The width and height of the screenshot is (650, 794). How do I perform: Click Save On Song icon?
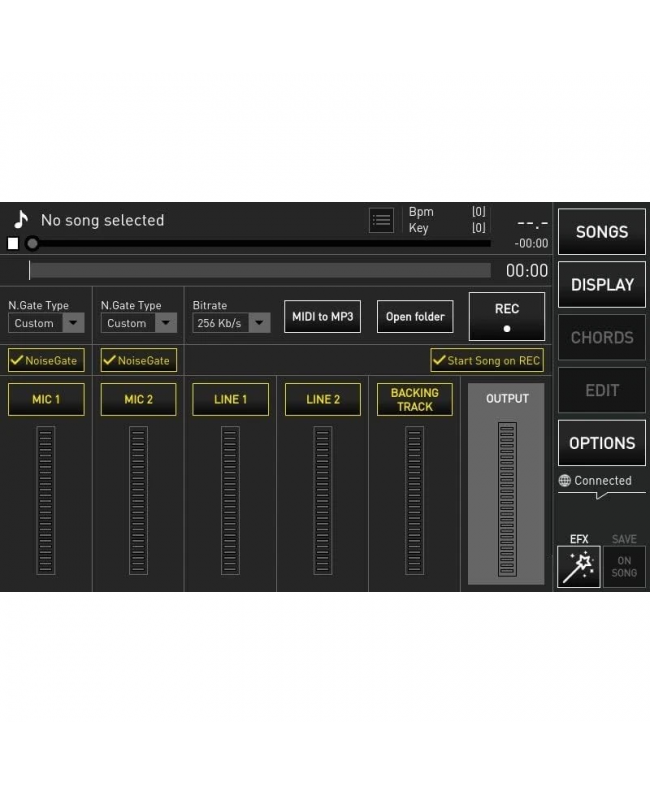tap(624, 567)
